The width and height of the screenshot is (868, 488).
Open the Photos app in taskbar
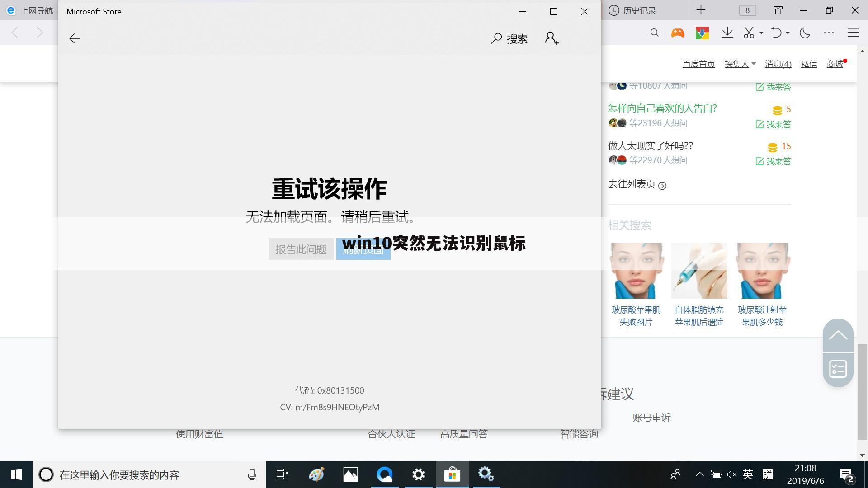coord(350,474)
